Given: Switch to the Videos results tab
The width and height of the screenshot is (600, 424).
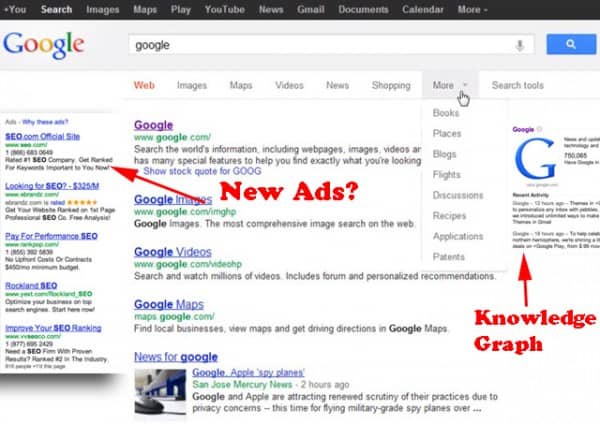Looking at the screenshot, I should (x=289, y=85).
